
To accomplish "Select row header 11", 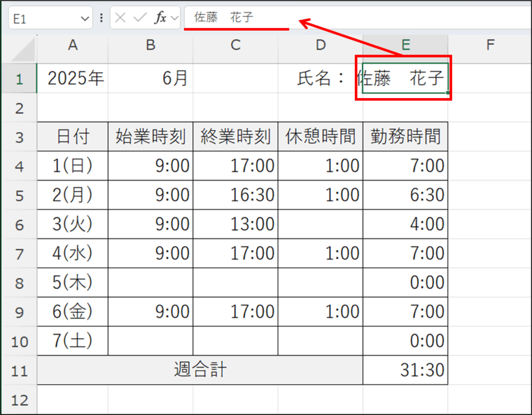I will click(19, 370).
